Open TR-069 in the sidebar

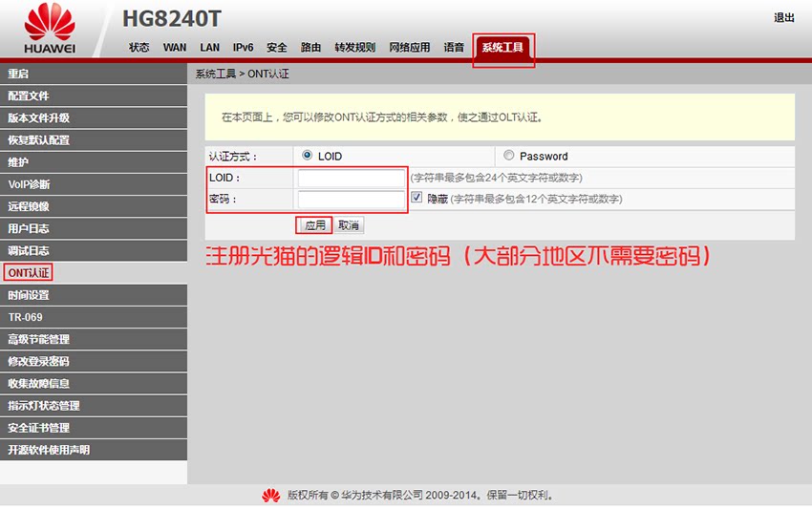pyautogui.click(x=94, y=317)
